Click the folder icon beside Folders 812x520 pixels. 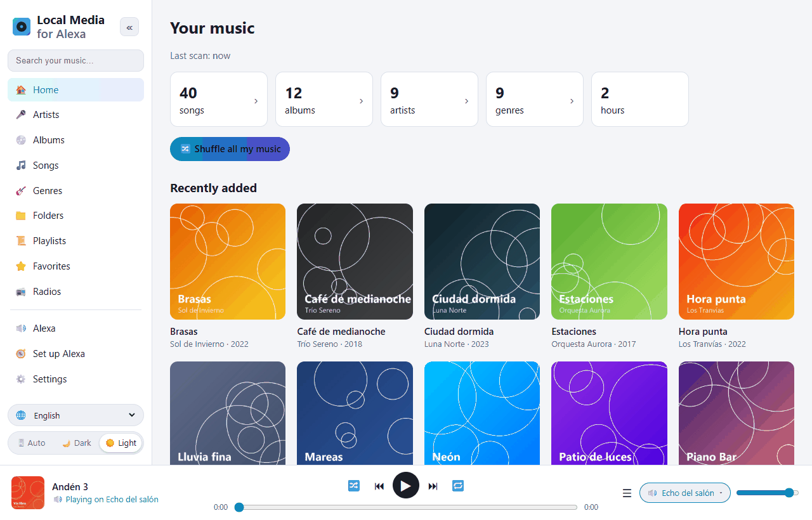tap(21, 216)
